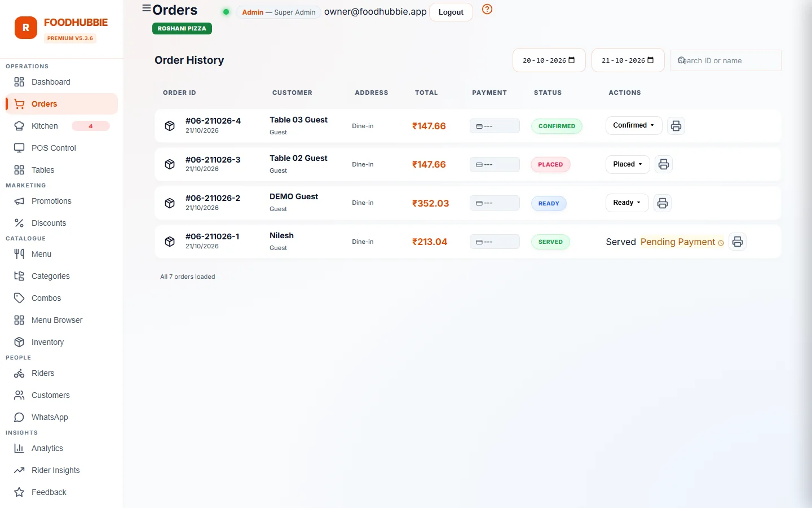Click the green online status dot
812x508 pixels.
click(x=226, y=12)
